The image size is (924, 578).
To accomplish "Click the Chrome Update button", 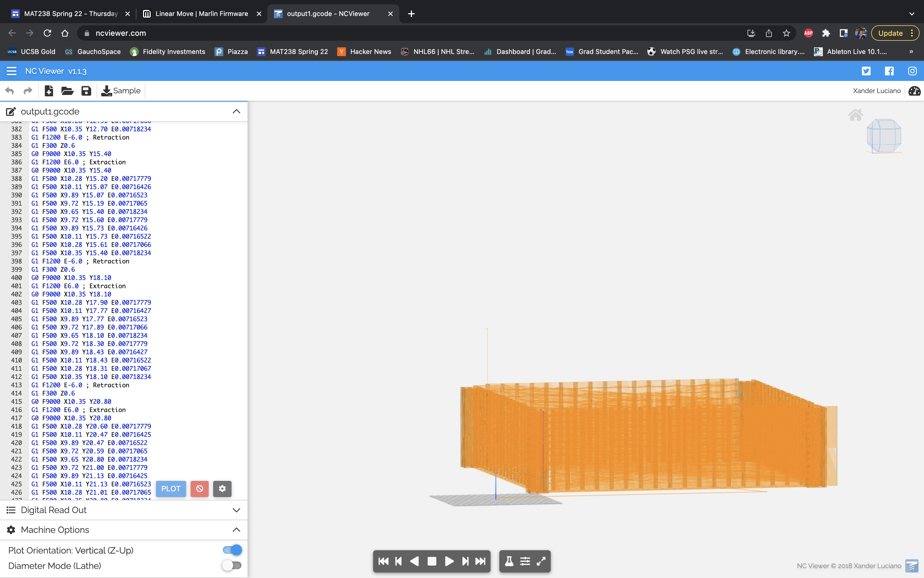I will click(895, 33).
